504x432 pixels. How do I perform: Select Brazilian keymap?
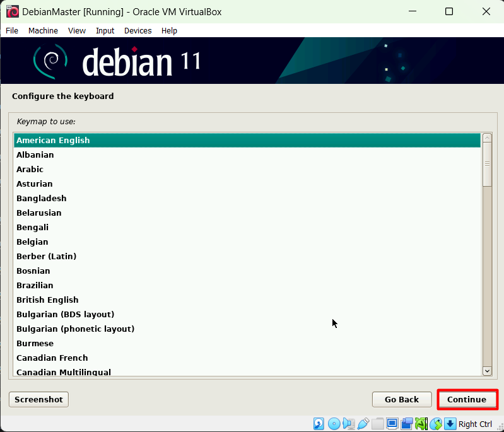click(247, 285)
